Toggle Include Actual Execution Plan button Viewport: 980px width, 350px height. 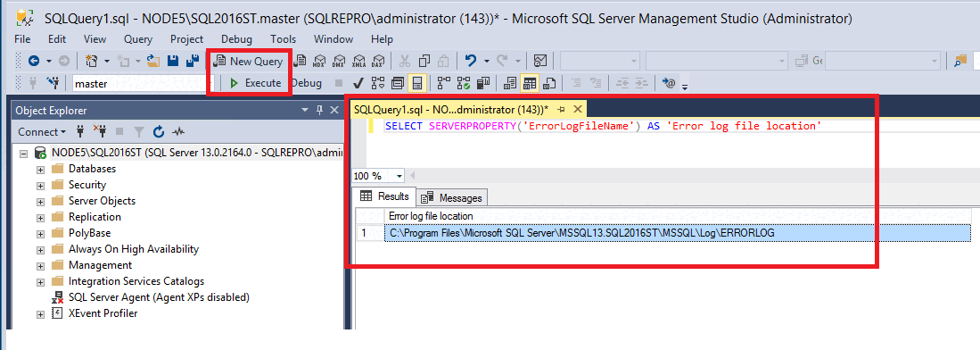[444, 83]
